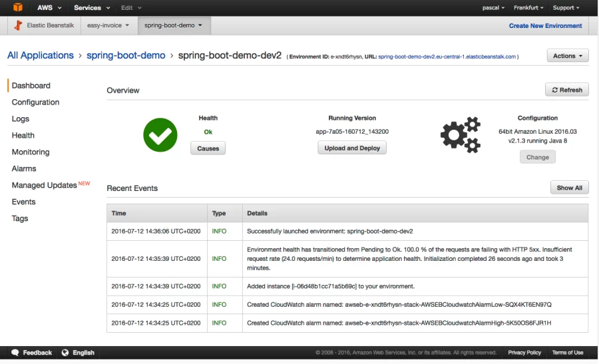Image resolution: width=599 pixels, height=364 pixels.
Task: Click the Elastic Beanstalk breadcrumb label
Action: (x=51, y=25)
